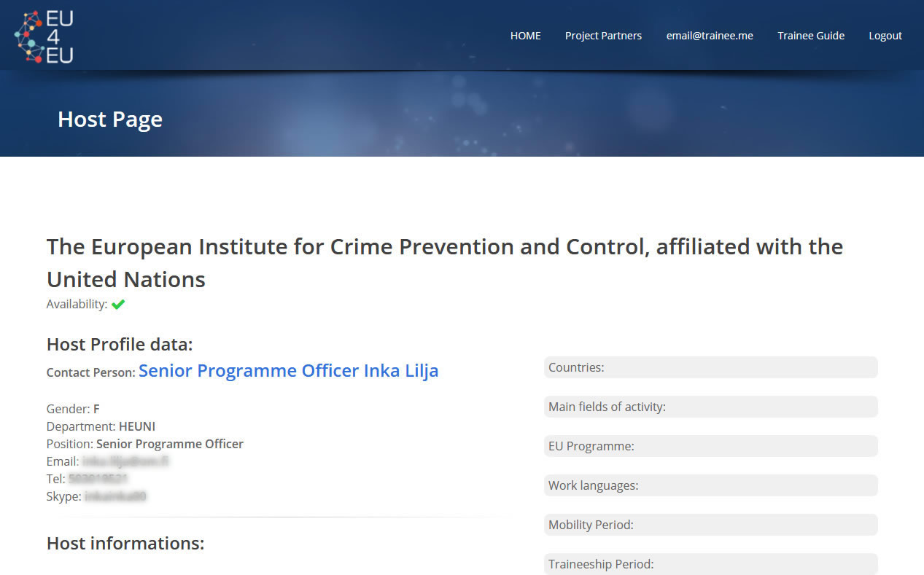Click the Contact Person label
This screenshot has width=924, height=575.
tap(91, 372)
